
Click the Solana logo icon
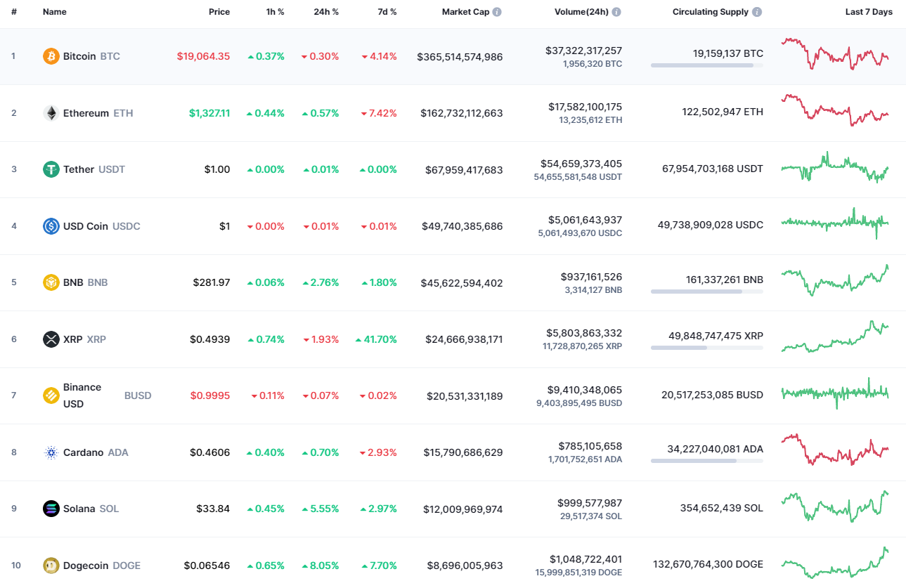[x=51, y=509]
